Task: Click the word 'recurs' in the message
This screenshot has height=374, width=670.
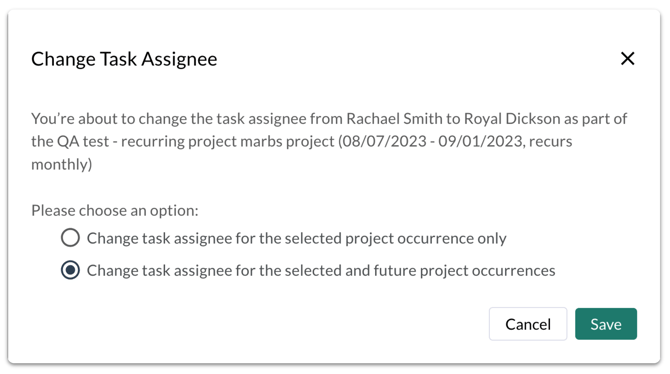Action: pyautogui.click(x=550, y=141)
